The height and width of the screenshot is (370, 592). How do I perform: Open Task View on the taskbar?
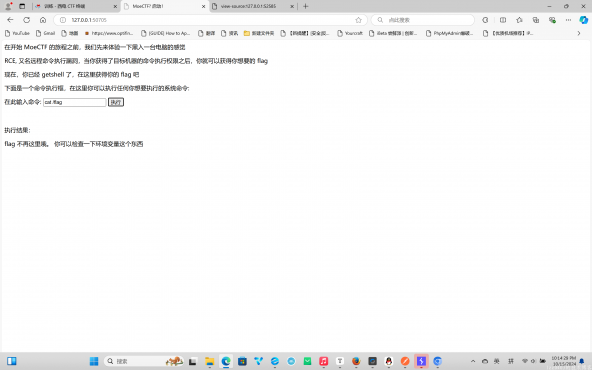(x=193, y=361)
